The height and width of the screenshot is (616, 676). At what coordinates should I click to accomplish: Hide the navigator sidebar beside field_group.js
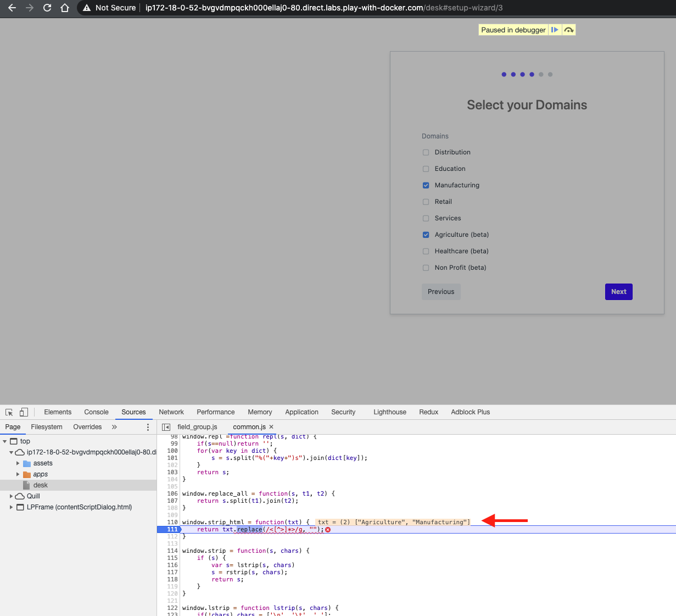coord(165,426)
